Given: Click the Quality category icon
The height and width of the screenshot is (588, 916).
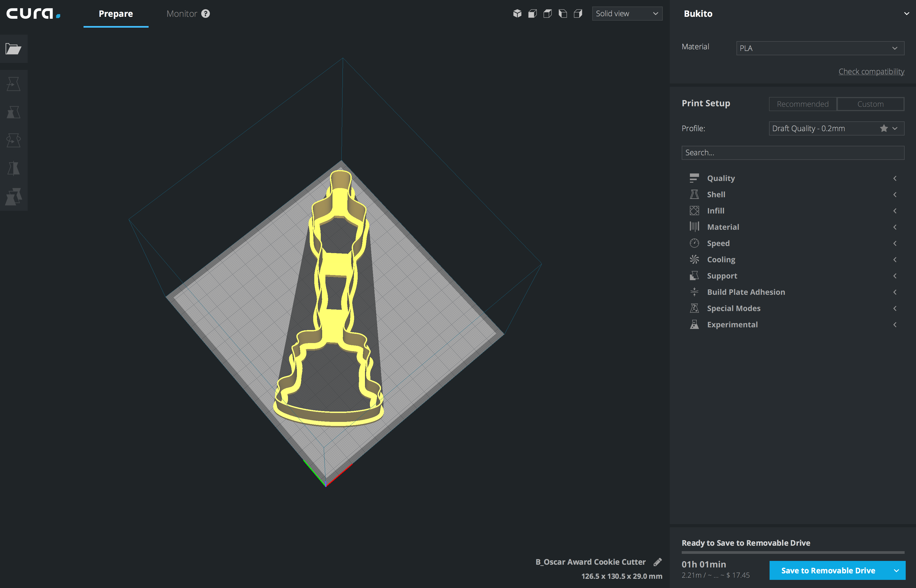Looking at the screenshot, I should click(694, 178).
